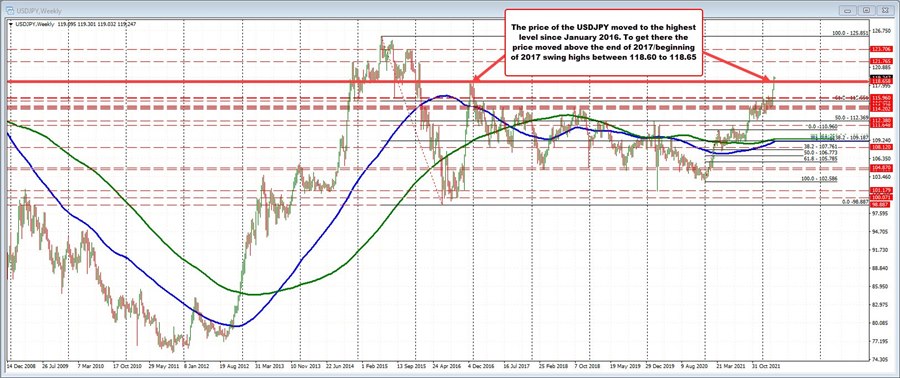Click the 126.750 price scale value
The image size is (900, 378).
point(881,32)
